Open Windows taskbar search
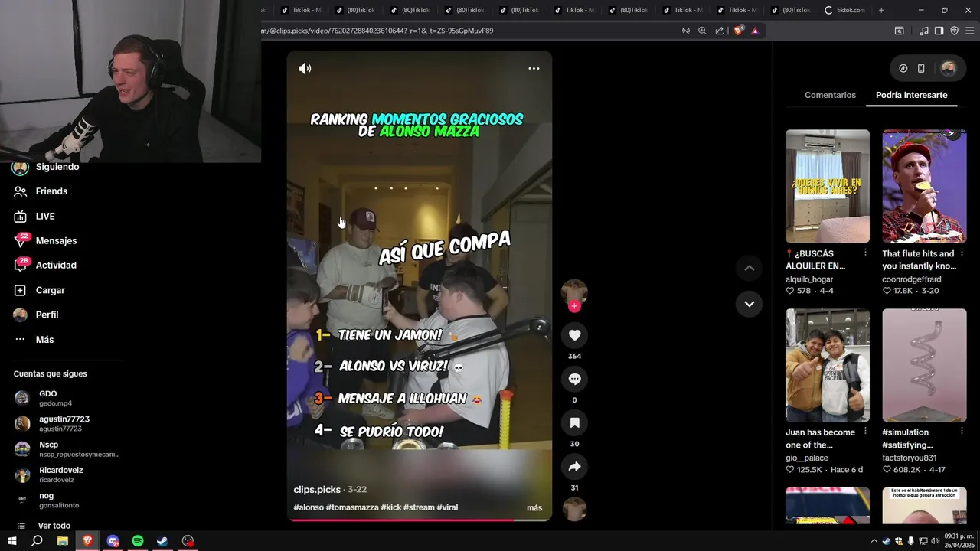Viewport: 980px width, 551px height. tap(37, 541)
